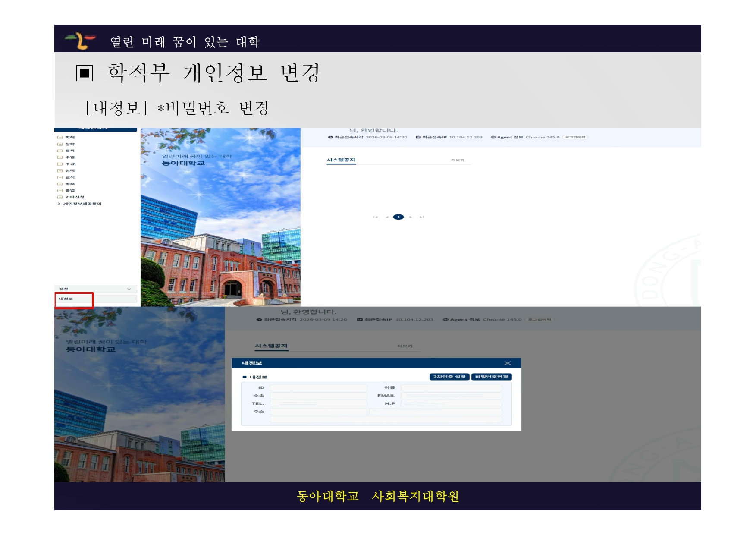This screenshot has height=535, width=756.
Task: Switch to the 시스템공지 tab
Action: click(341, 160)
